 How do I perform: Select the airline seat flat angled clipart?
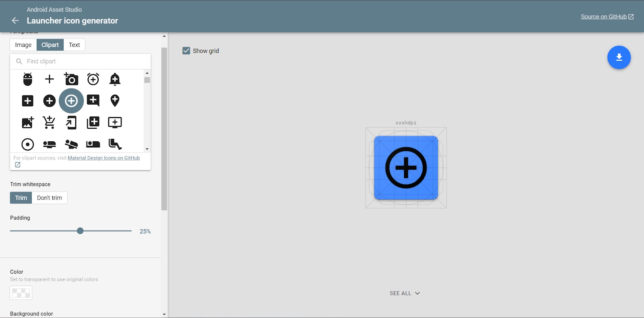pos(71,144)
